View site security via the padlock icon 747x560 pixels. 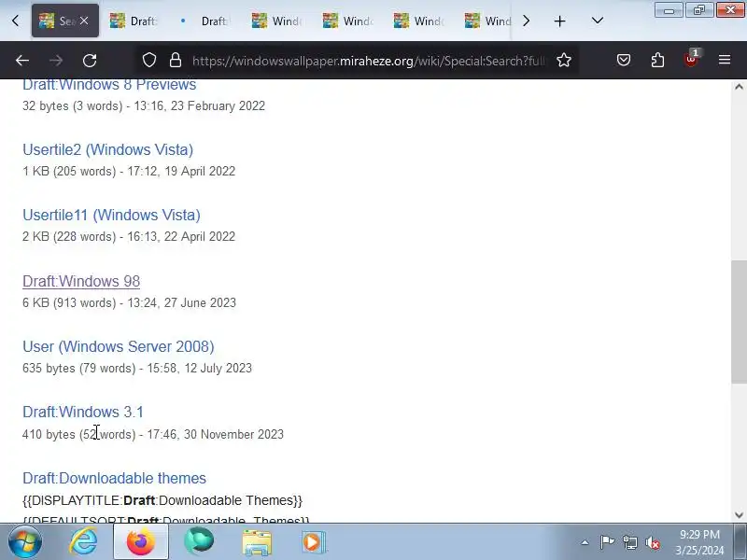(x=176, y=60)
